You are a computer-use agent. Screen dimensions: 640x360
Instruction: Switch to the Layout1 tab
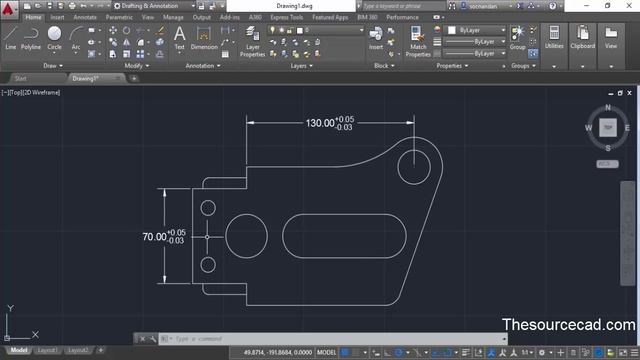tap(47, 351)
